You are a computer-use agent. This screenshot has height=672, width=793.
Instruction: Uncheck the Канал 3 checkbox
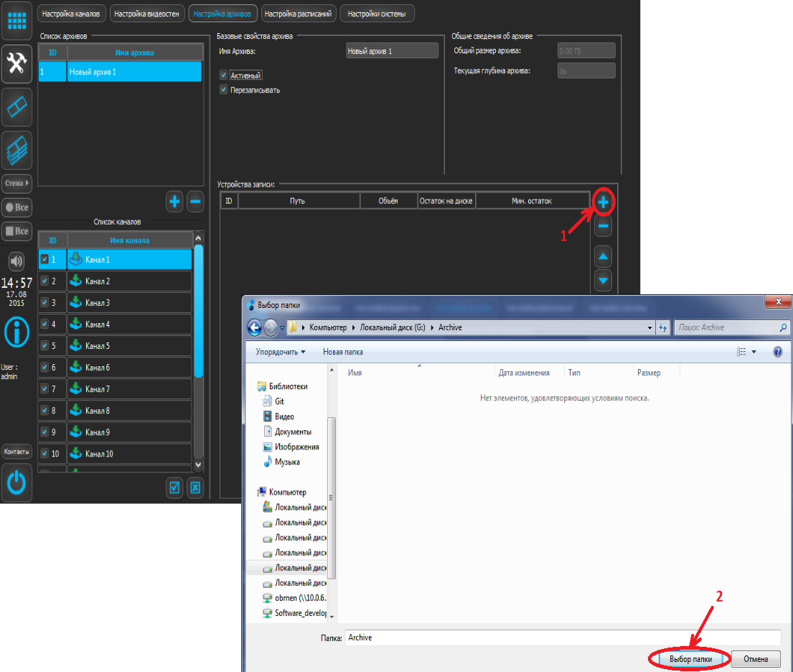[x=45, y=303]
